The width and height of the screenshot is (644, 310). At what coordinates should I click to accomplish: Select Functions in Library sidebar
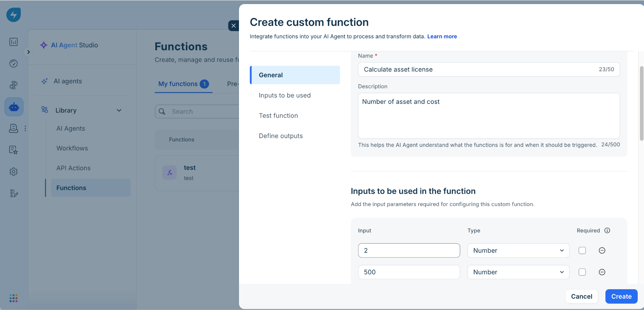91,188
